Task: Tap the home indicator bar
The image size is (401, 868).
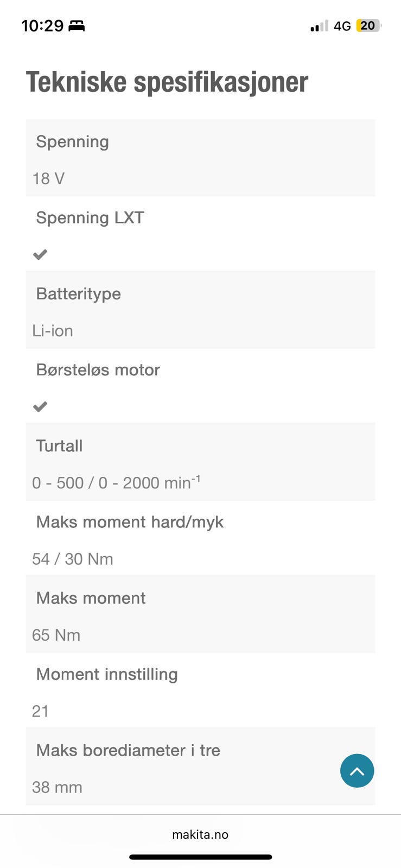Action: click(200, 857)
